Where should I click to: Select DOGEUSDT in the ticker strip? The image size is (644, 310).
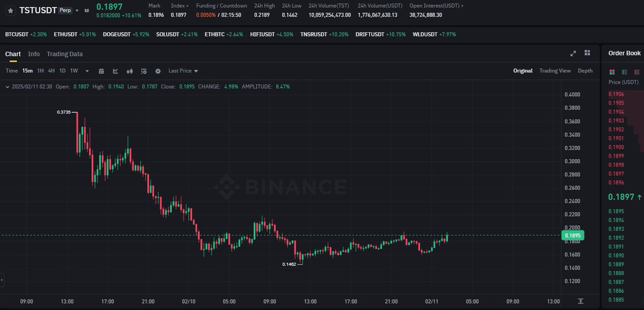126,34
